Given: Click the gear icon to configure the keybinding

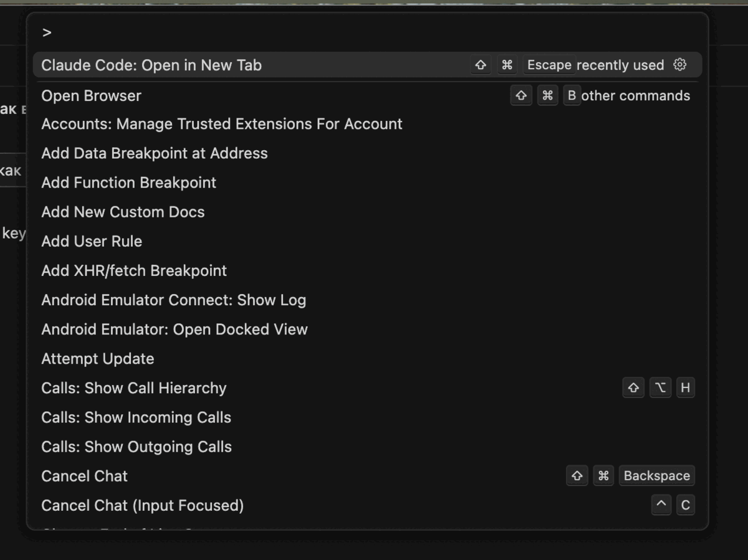Looking at the screenshot, I should [680, 65].
